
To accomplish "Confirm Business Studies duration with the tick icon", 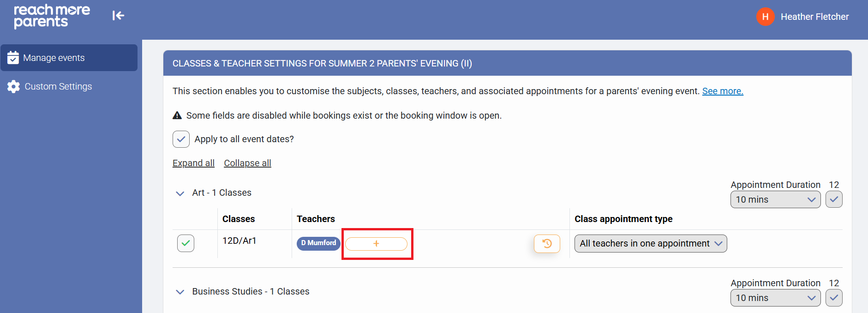I will coord(833,298).
